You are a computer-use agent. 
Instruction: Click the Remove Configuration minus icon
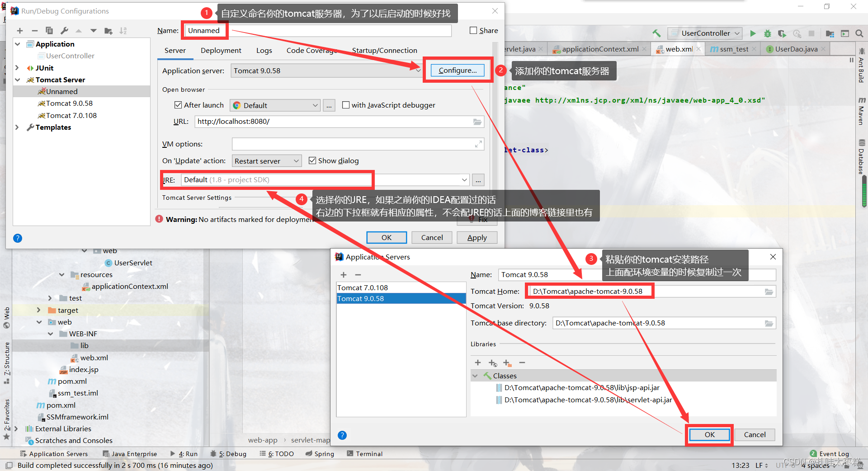coord(35,31)
